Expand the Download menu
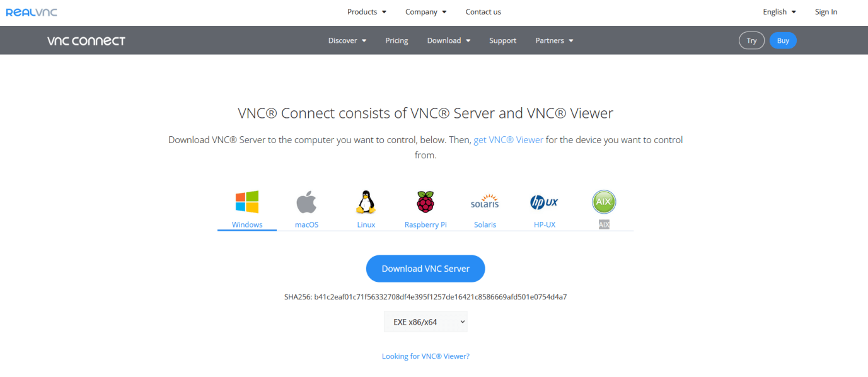Viewport: 868px width, 377px height. 449,40
